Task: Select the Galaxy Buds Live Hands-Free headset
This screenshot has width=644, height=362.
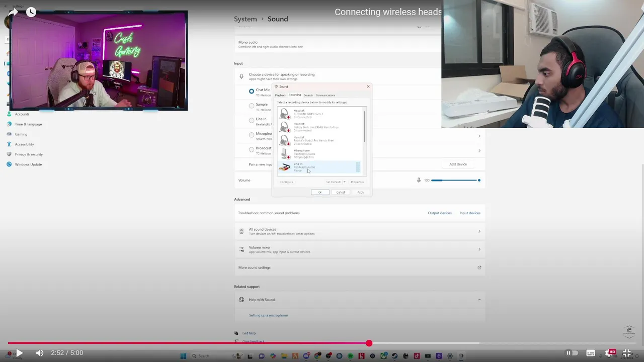Action: pyautogui.click(x=320, y=127)
